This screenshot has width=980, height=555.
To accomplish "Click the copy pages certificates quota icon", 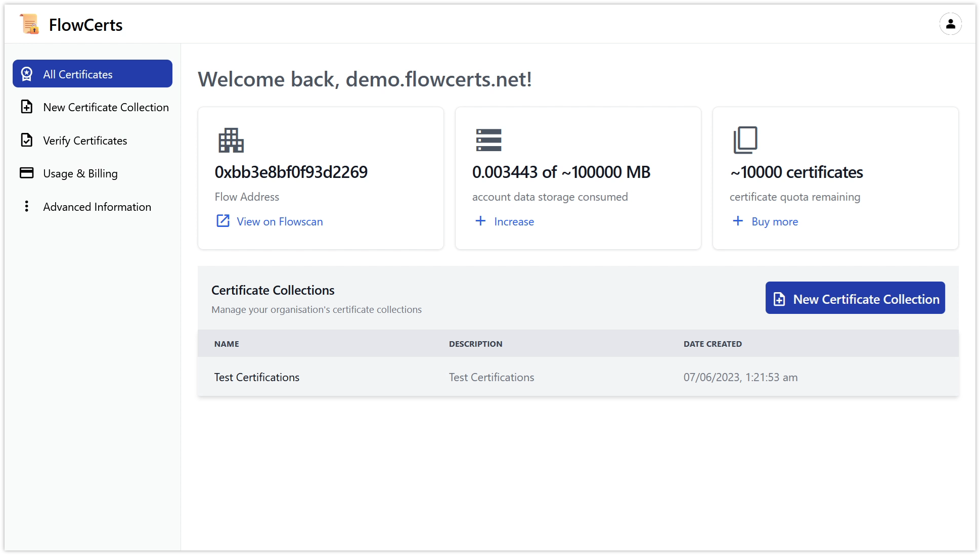I will click(745, 140).
